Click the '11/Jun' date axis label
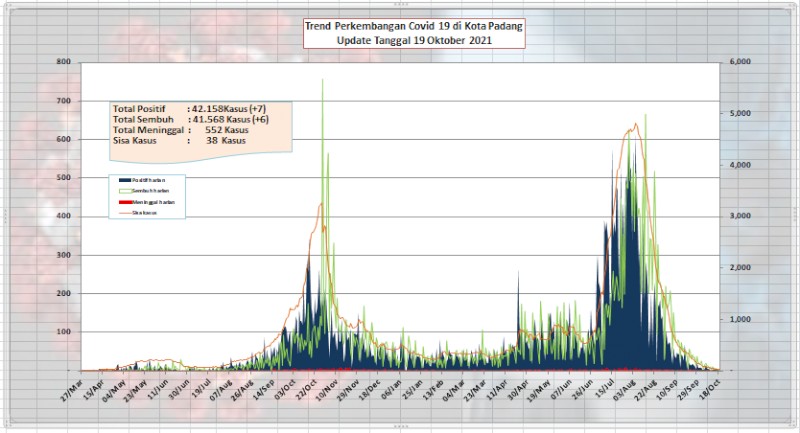The image size is (800, 433). 156,390
